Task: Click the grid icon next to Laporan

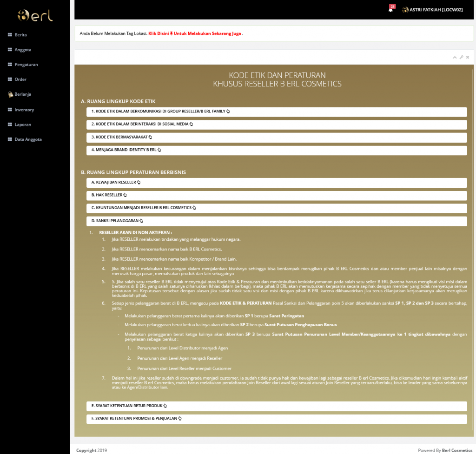Action: [10, 125]
